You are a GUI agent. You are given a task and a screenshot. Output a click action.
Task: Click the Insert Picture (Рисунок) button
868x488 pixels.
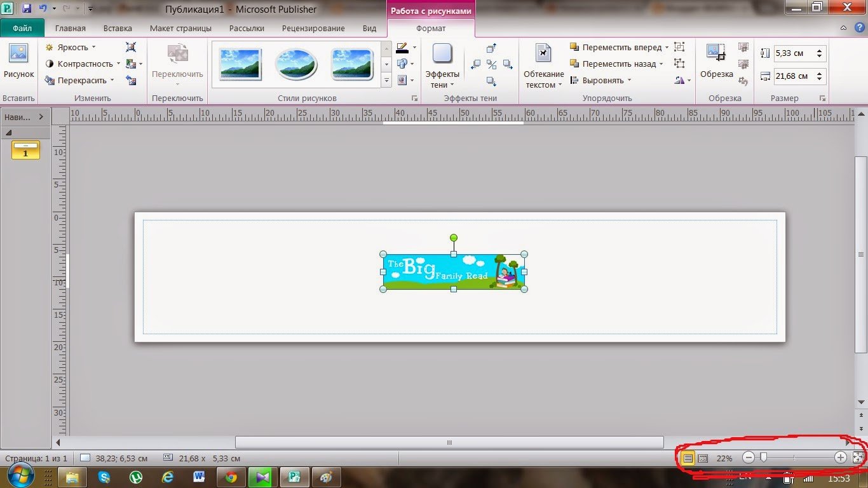click(18, 62)
